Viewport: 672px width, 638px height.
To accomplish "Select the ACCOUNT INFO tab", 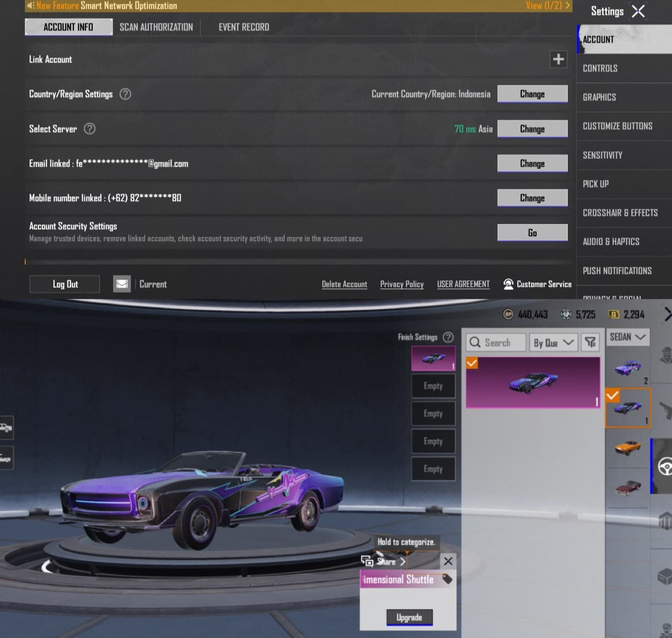I will coord(68,27).
